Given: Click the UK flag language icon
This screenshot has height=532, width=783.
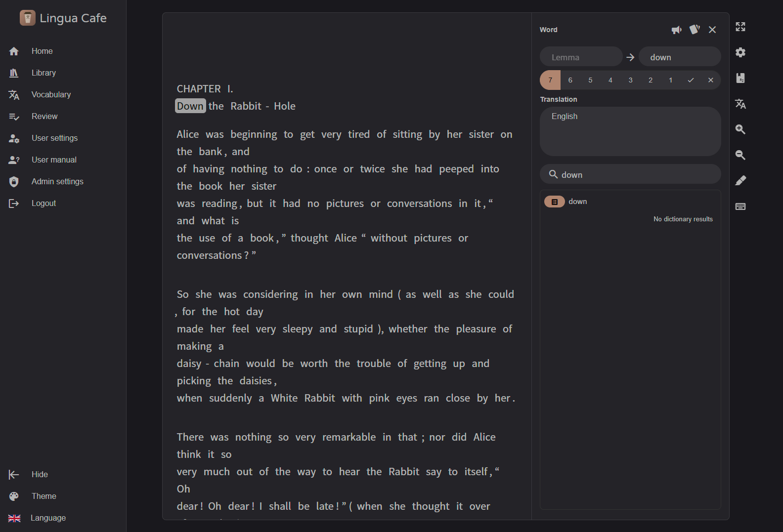Looking at the screenshot, I should 14,518.
